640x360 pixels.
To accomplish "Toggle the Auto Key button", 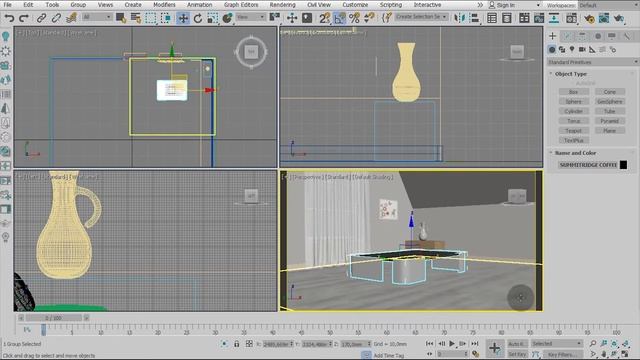I will (x=517, y=344).
